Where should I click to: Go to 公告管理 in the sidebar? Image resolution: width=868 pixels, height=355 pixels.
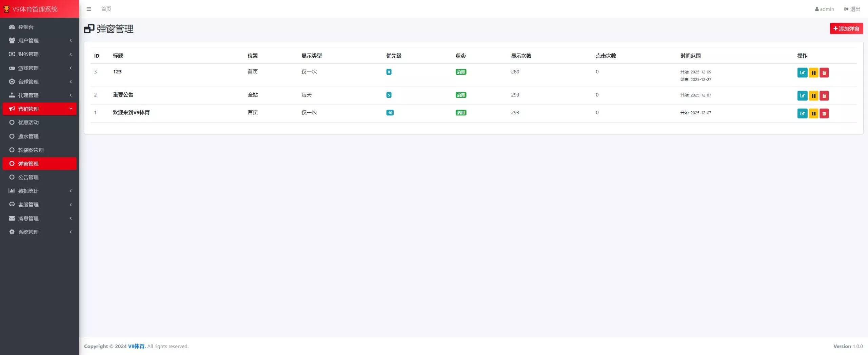[x=28, y=177]
